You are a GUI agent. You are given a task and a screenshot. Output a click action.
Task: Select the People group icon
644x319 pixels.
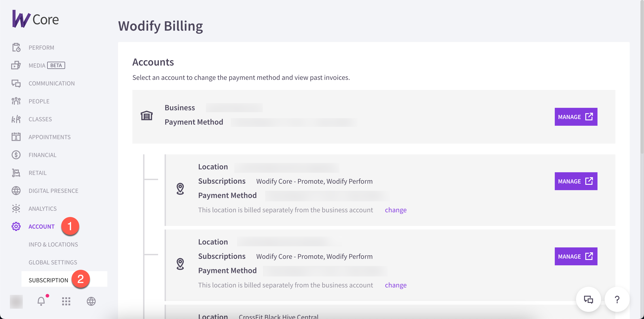[x=16, y=101]
